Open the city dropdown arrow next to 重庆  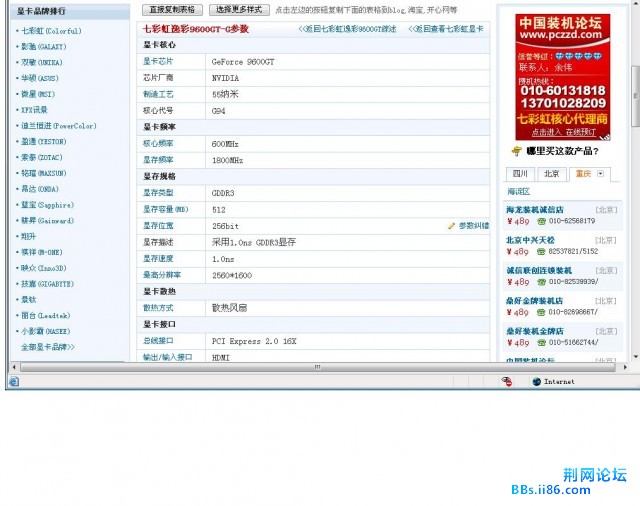pos(600,173)
